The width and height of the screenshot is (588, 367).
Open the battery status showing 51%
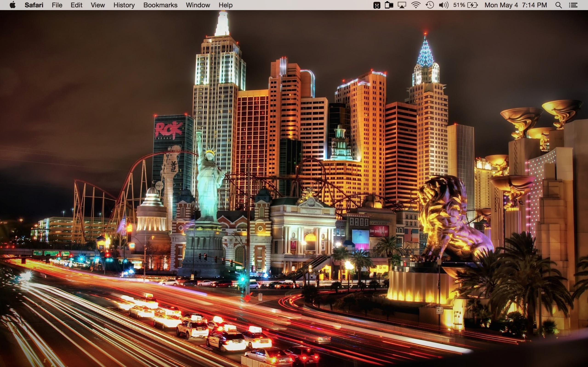point(466,5)
